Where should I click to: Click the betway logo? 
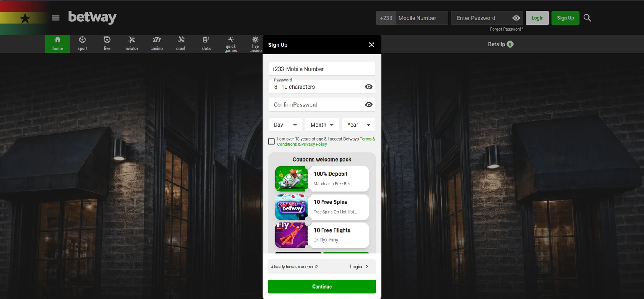[x=92, y=17]
